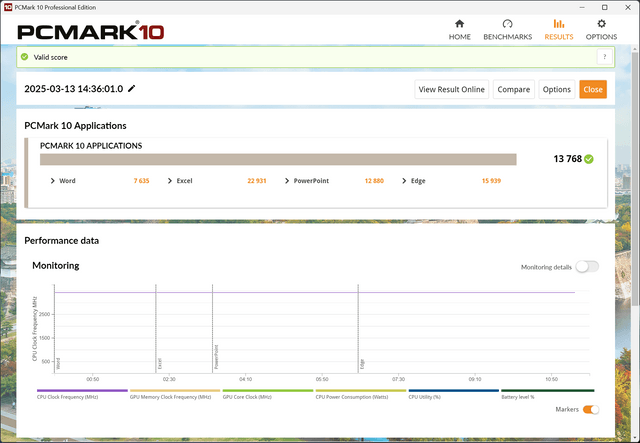The width and height of the screenshot is (640, 443).
Task: Open the result Options button
Action: 557,89
